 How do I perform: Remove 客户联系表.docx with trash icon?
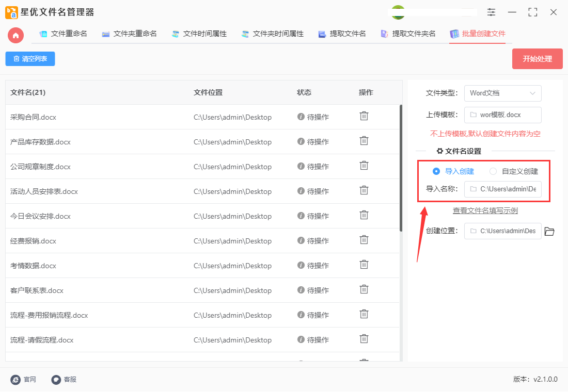364,289
